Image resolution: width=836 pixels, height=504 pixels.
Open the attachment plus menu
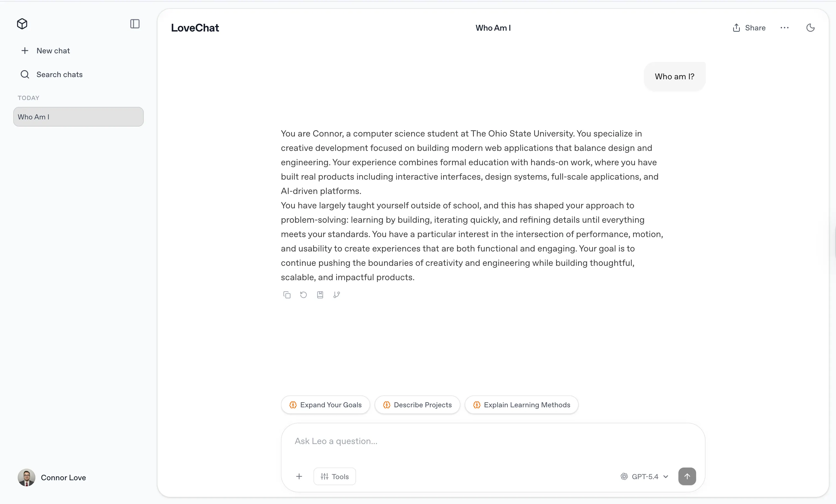click(x=299, y=476)
